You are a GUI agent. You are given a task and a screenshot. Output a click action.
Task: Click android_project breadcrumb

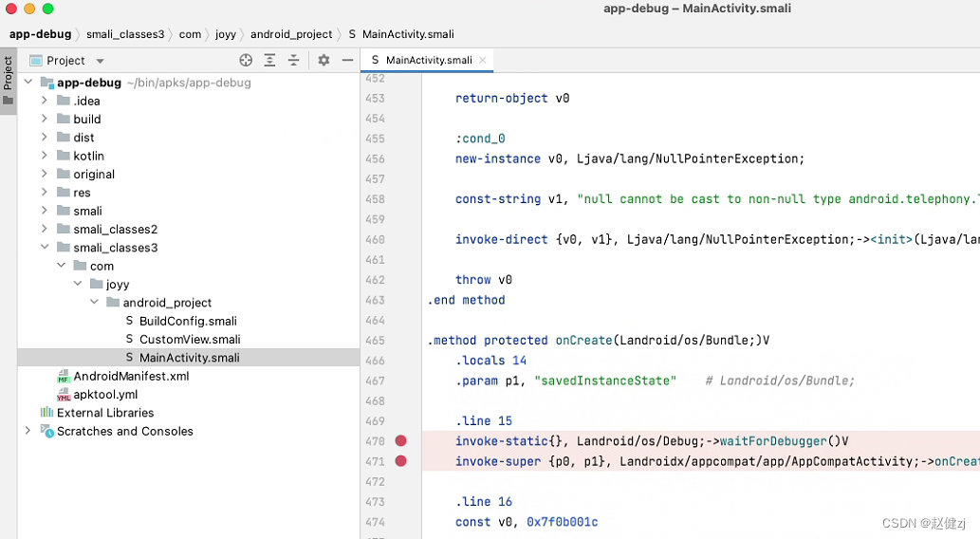coord(291,34)
